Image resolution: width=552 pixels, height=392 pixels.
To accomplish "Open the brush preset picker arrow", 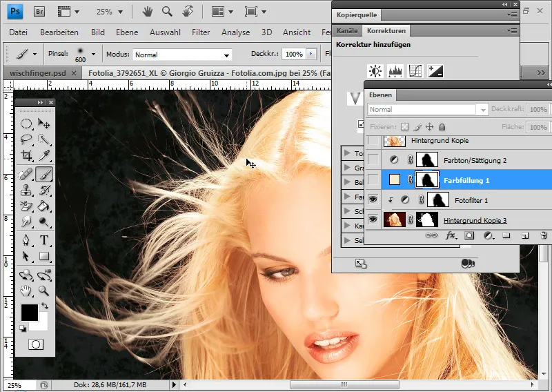I will (93, 54).
